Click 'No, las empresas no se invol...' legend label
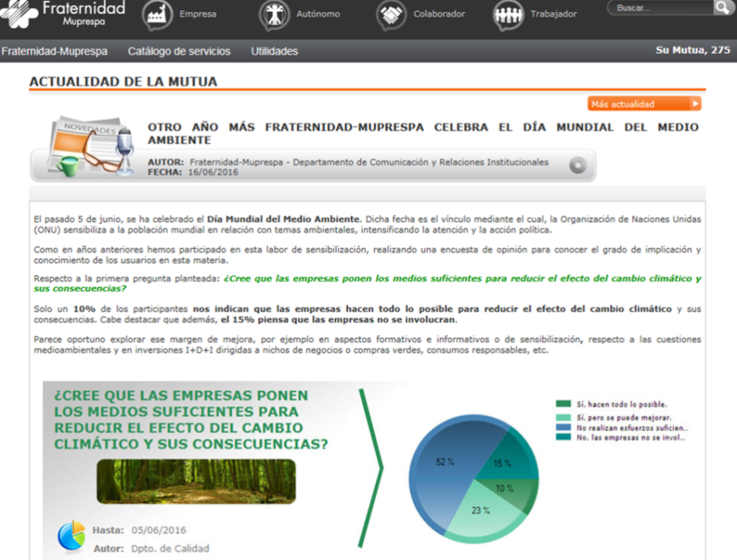737x560 pixels. click(631, 438)
